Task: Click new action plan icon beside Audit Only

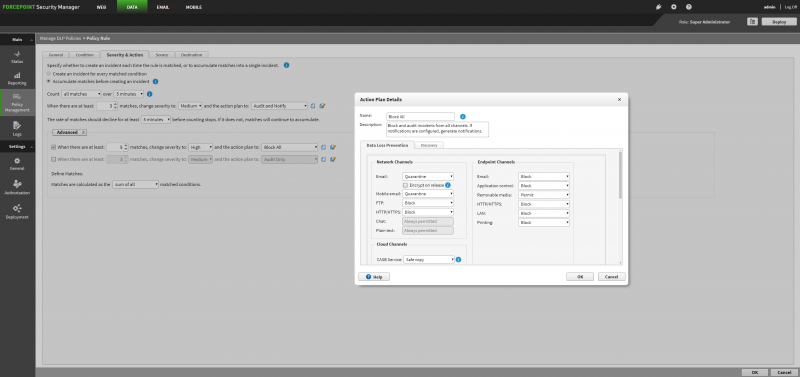Action: [x=323, y=159]
